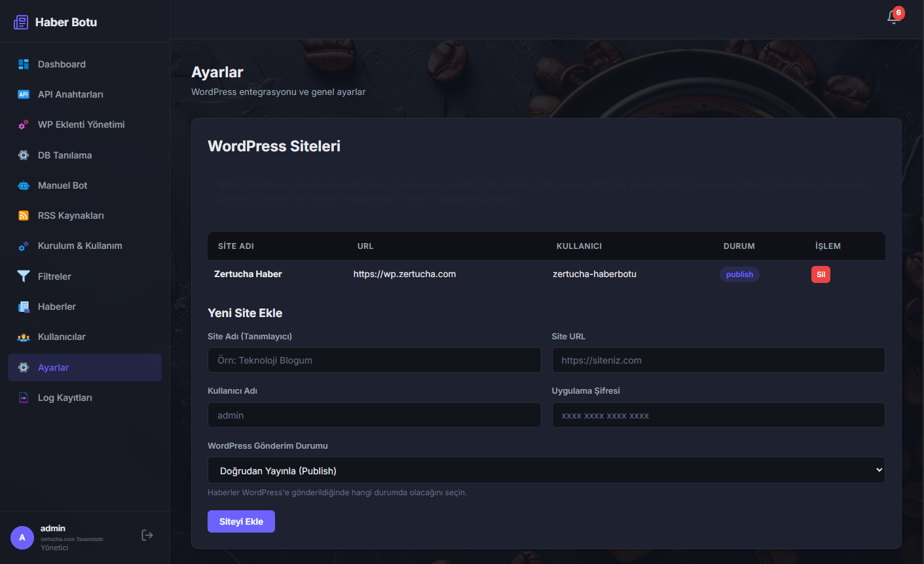Click the DB Tanılama diagnostics icon

(x=24, y=155)
